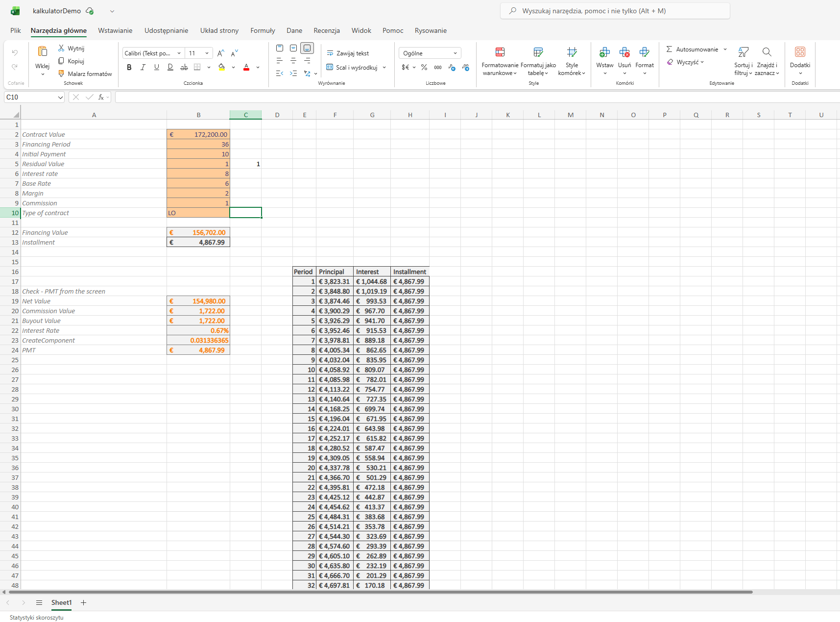
Task: Toggle underline formatting
Action: tap(156, 67)
